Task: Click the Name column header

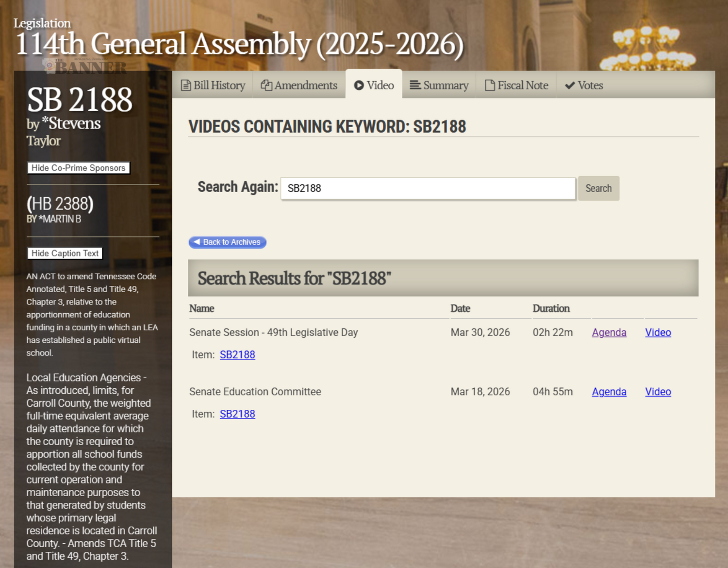Action: click(x=202, y=308)
